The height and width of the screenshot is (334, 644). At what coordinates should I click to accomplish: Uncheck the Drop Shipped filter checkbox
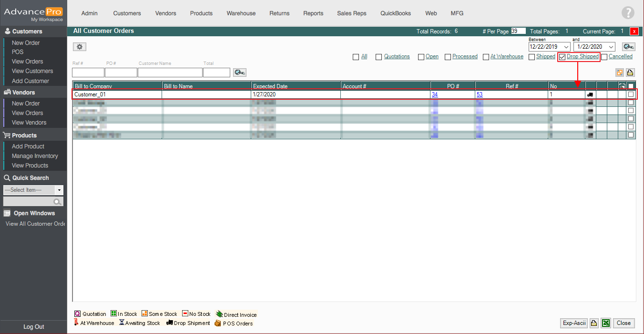(562, 57)
